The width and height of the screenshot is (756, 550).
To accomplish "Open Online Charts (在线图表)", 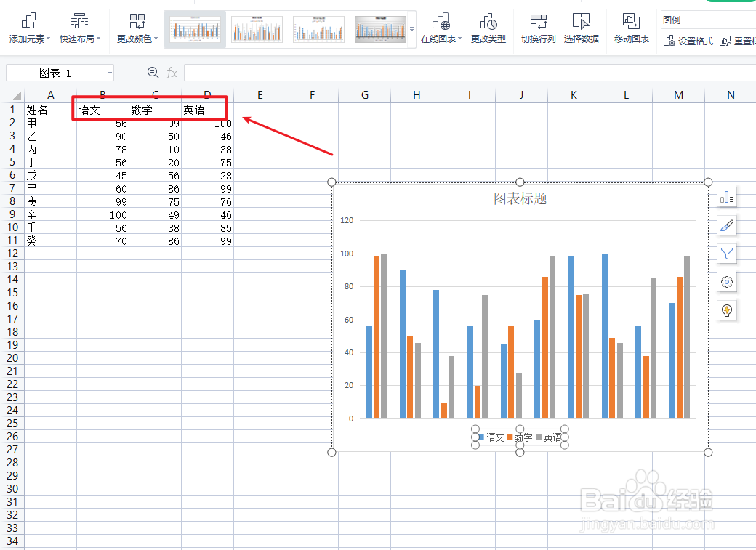I will [x=441, y=28].
